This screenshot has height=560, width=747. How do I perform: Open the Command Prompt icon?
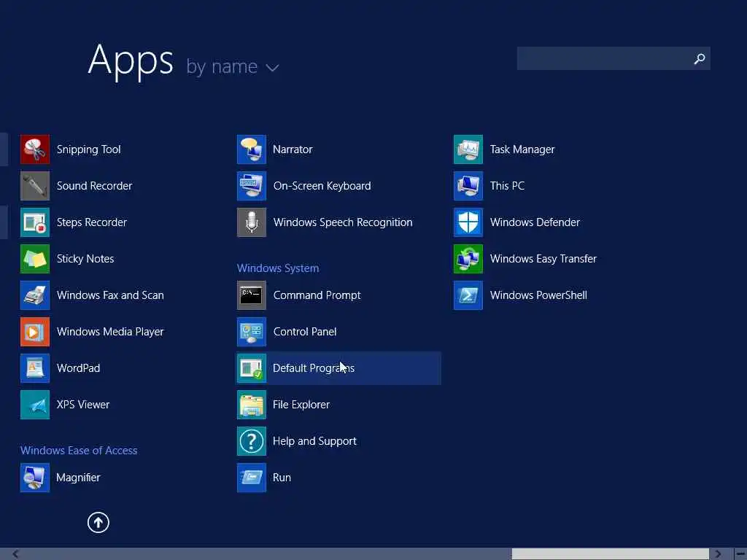[x=252, y=295]
